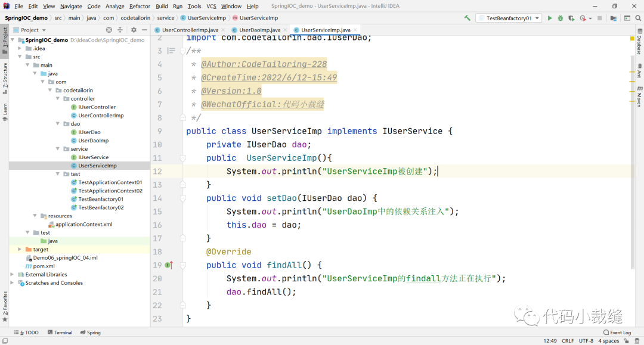Image resolution: width=644 pixels, height=345 pixels.
Task: Toggle fold marker at line 14 setDao method
Action: click(x=183, y=198)
